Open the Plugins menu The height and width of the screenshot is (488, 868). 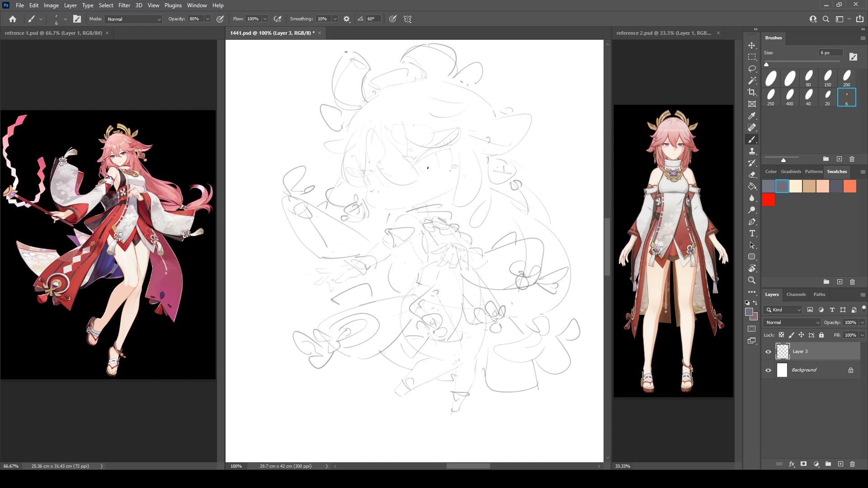173,5
